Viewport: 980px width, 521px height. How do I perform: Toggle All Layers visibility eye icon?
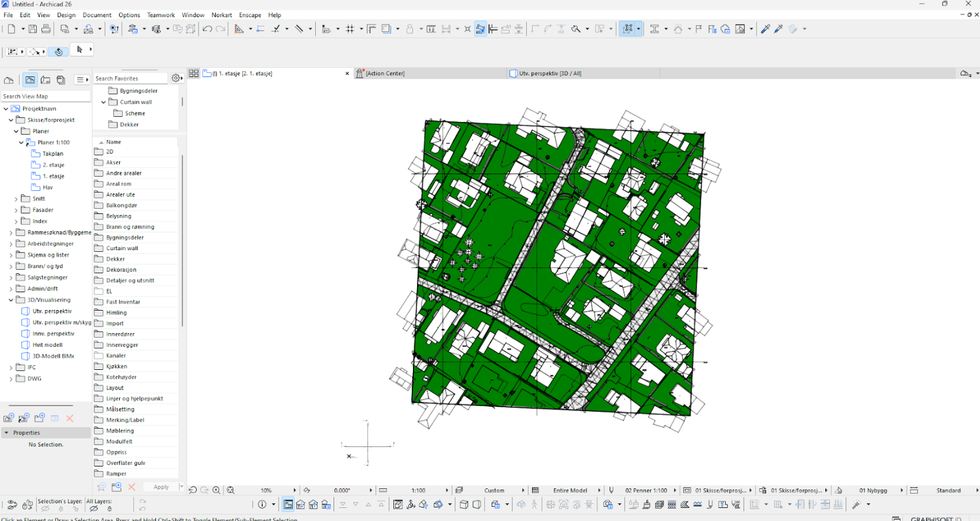[94, 509]
